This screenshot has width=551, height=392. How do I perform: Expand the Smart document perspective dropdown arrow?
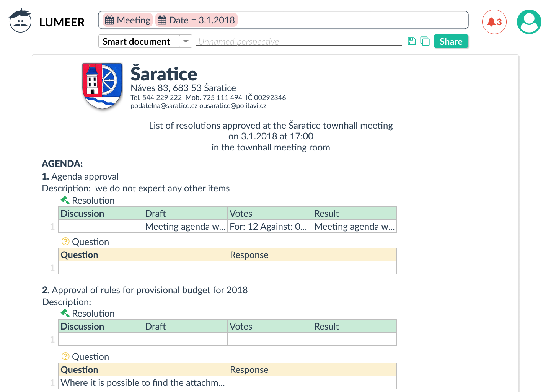click(x=186, y=41)
